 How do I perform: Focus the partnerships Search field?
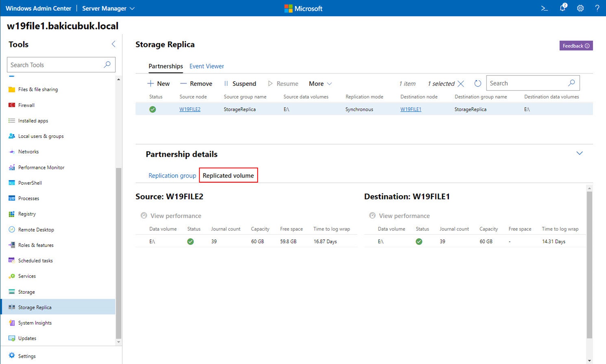pyautogui.click(x=533, y=83)
